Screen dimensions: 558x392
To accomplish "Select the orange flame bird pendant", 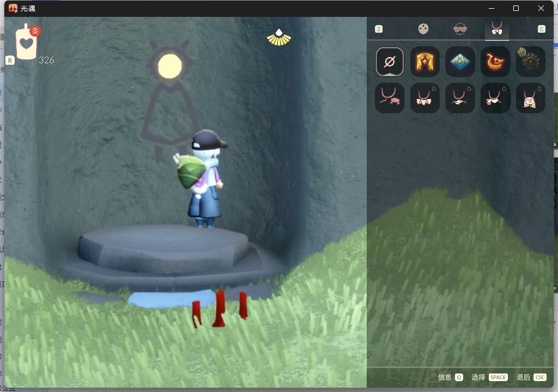I will (495, 62).
